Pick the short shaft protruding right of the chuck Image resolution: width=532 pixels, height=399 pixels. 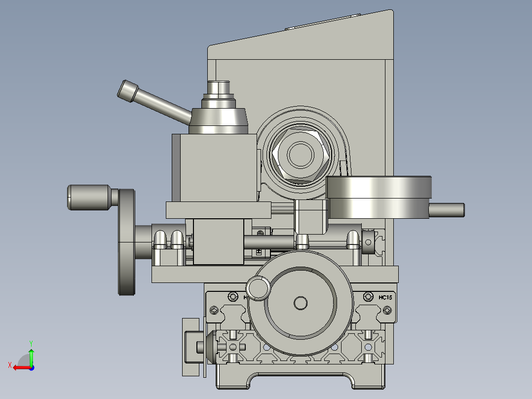tap(447, 210)
